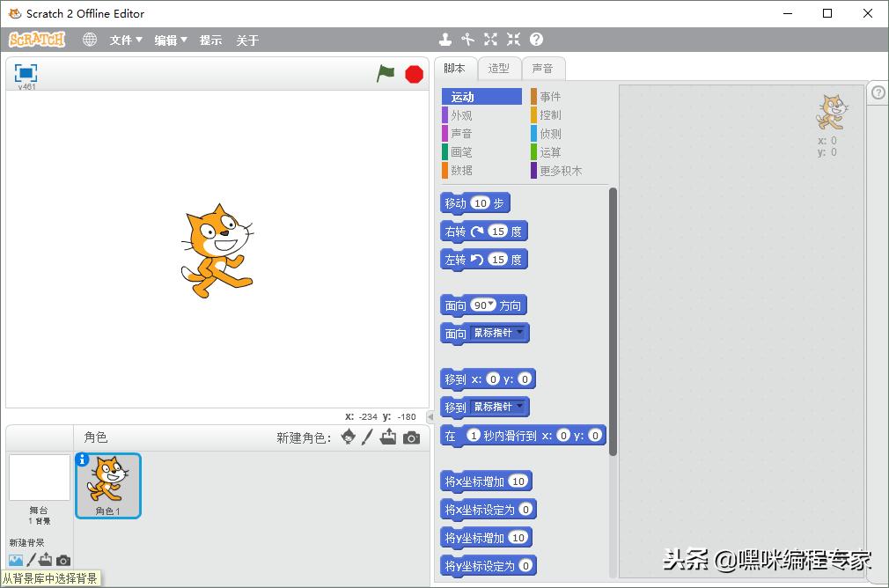
Task: Select the grow sprite tool
Action: 490,40
